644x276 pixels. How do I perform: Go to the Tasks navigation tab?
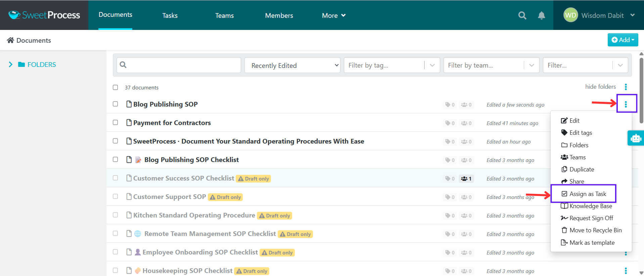pyautogui.click(x=170, y=15)
